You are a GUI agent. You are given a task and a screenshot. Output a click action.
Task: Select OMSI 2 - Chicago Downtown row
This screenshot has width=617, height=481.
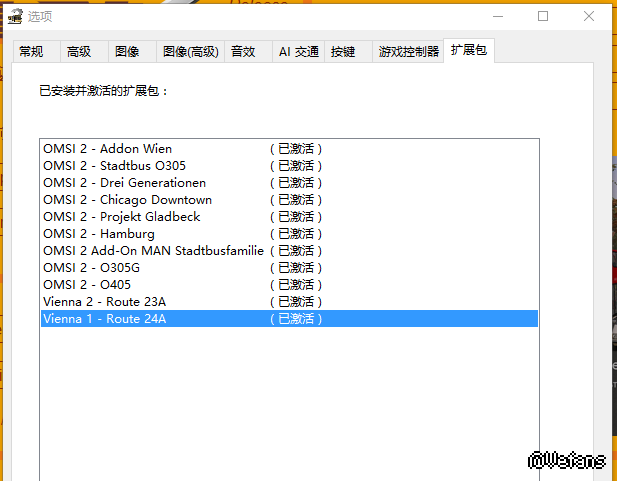pyautogui.click(x=289, y=200)
